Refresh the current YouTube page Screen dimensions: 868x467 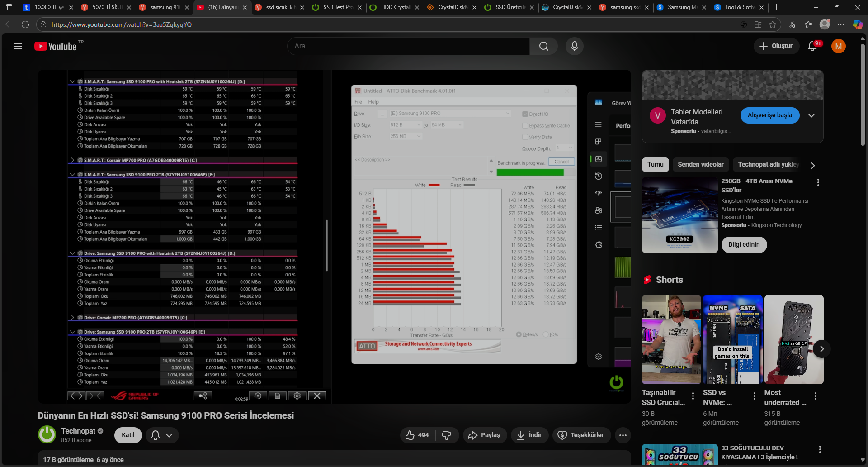pyautogui.click(x=25, y=24)
